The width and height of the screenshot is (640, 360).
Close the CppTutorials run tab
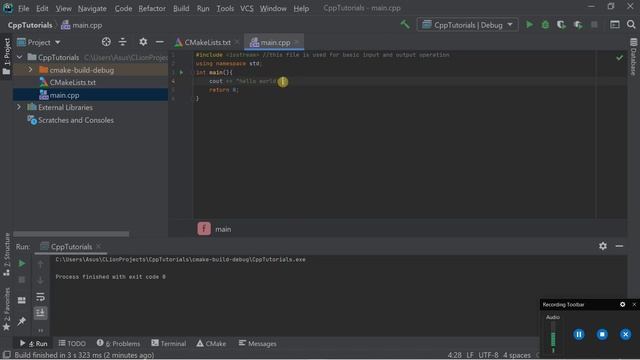[x=99, y=247]
